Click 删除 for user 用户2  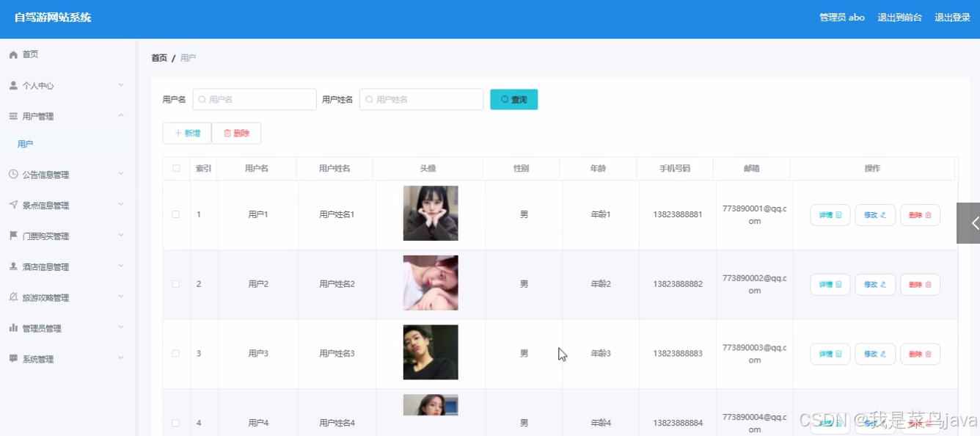pyautogui.click(x=920, y=285)
